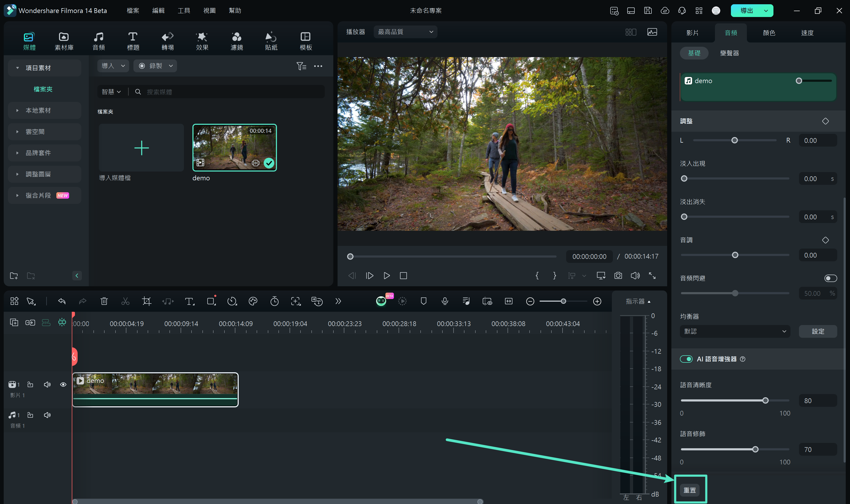Open the Stock Media (素材庫) panel

[64, 41]
